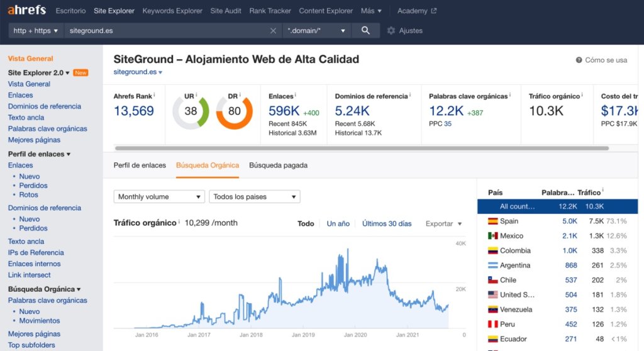The height and width of the screenshot is (351, 644).
Task: Open the *.domain/* mode dropdown
Action: coord(316,31)
